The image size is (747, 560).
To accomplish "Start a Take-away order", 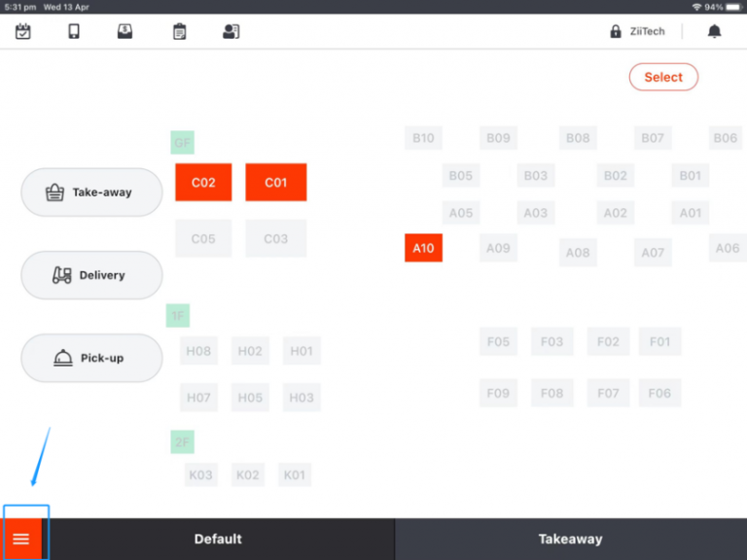I will click(91, 192).
